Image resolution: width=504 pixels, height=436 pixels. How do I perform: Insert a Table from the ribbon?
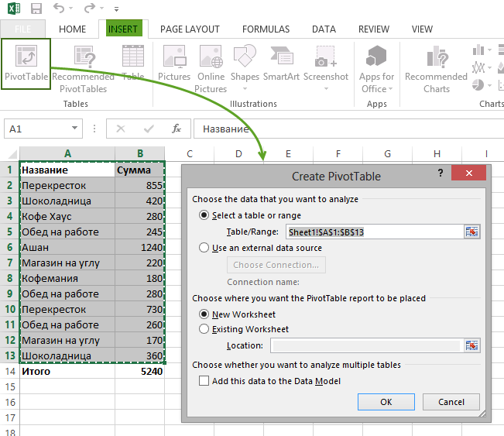coord(132,62)
